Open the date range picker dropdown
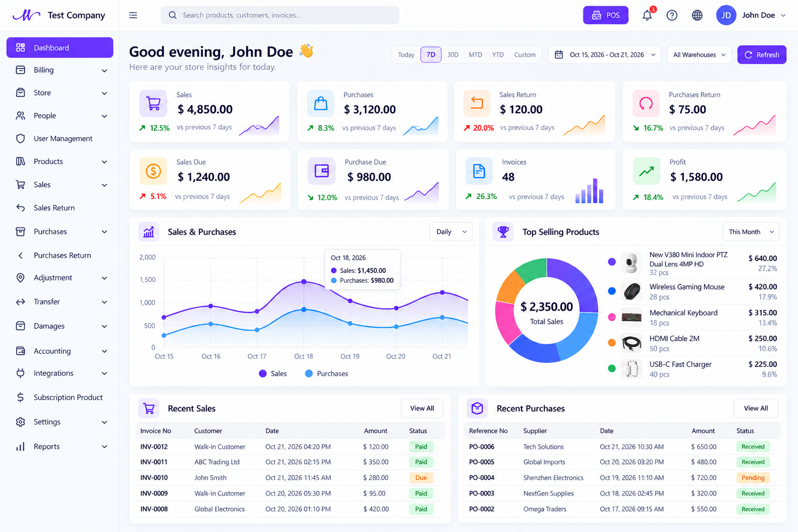This screenshot has width=798, height=532. pyautogui.click(x=605, y=55)
